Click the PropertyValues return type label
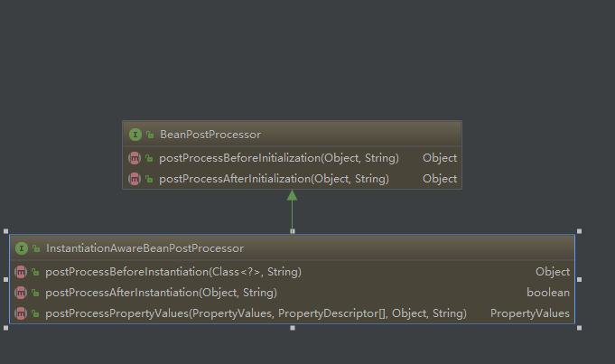This screenshot has width=615, height=364. coord(530,313)
